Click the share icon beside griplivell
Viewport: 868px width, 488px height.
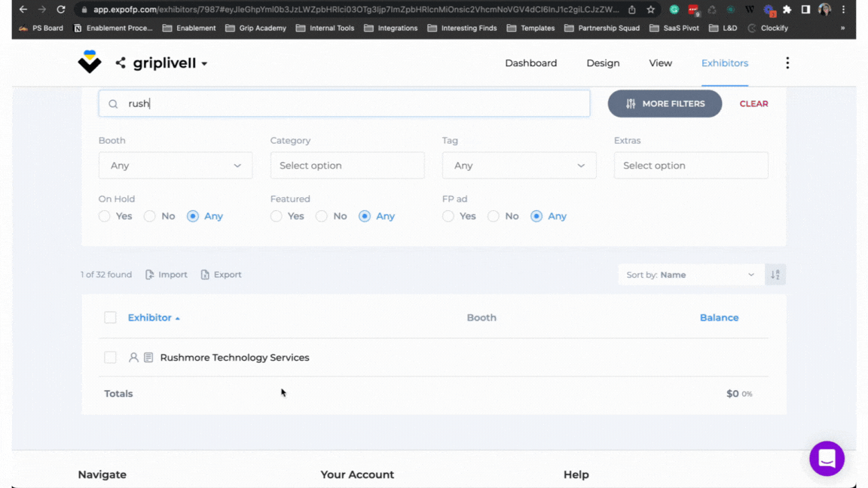[121, 63]
